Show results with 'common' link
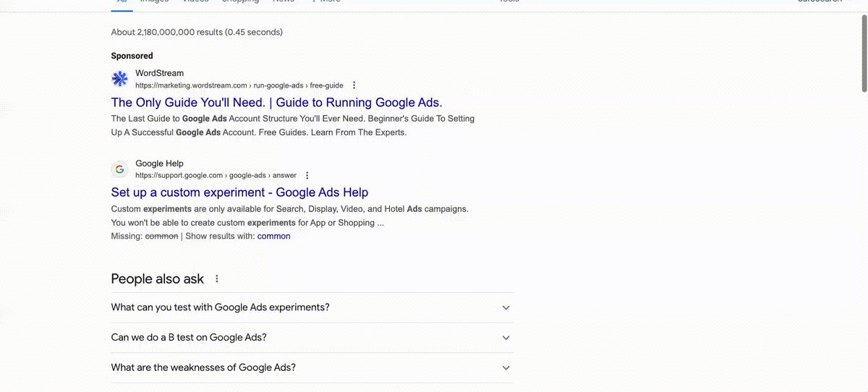This screenshot has width=868, height=392. (273, 237)
